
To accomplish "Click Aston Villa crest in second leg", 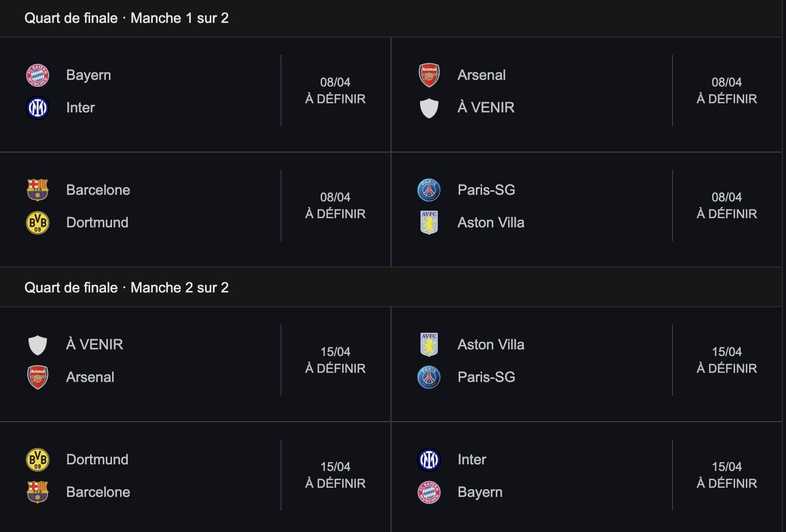I will [429, 345].
